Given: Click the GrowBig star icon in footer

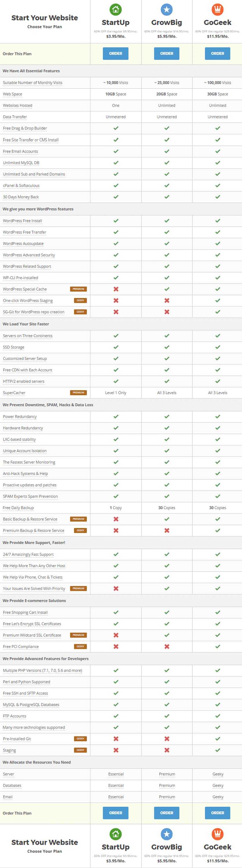Looking at the screenshot, I should tap(167, 834).
